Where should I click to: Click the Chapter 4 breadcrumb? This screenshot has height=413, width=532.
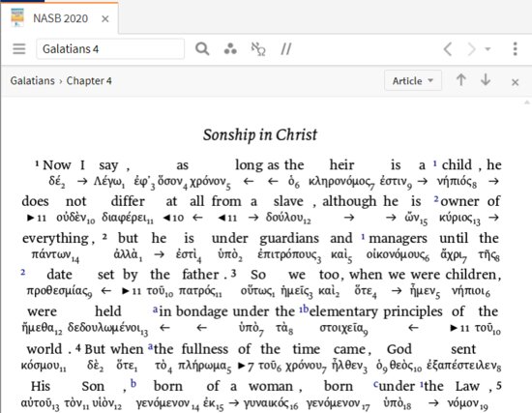tap(89, 81)
